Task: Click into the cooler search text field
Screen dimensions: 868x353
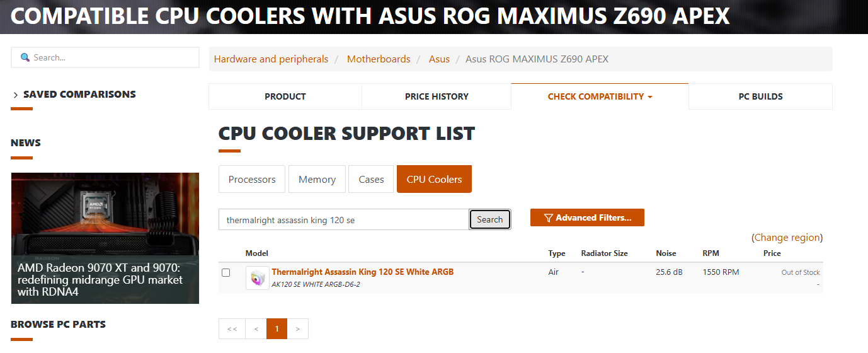Action: coord(343,220)
